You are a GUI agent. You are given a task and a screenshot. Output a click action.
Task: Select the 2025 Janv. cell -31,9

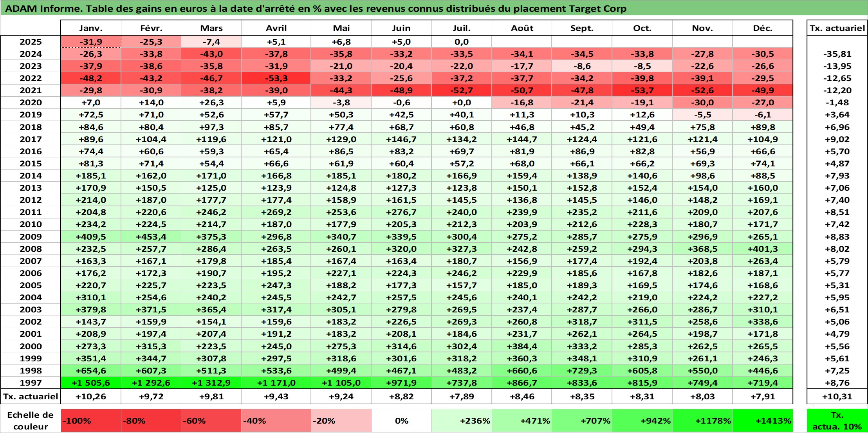click(x=91, y=41)
